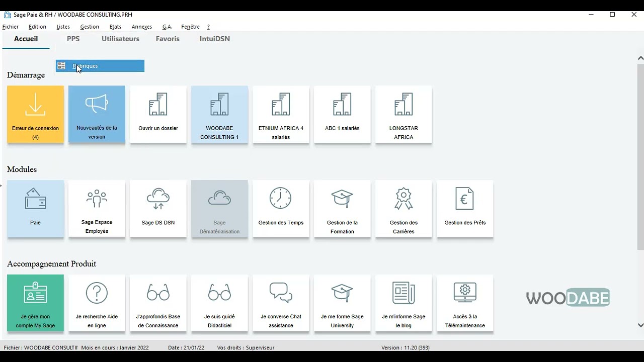The width and height of the screenshot is (644, 362).
Task: Open J'approfondis Base de Connaissance tile
Action: pos(158,303)
